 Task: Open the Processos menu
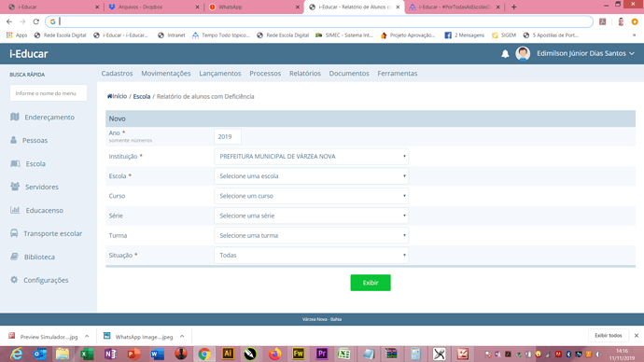[x=265, y=74]
